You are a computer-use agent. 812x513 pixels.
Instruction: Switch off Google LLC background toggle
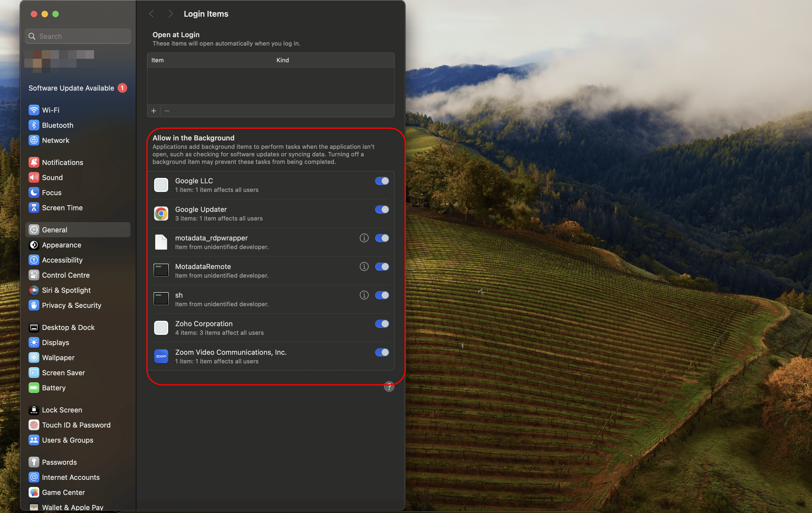coord(382,181)
